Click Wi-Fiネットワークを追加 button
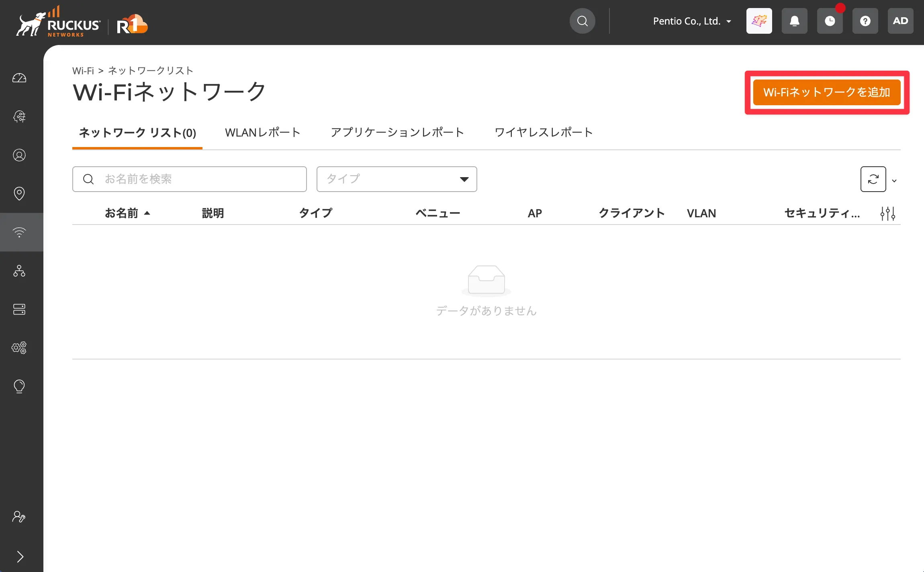 pos(827,92)
